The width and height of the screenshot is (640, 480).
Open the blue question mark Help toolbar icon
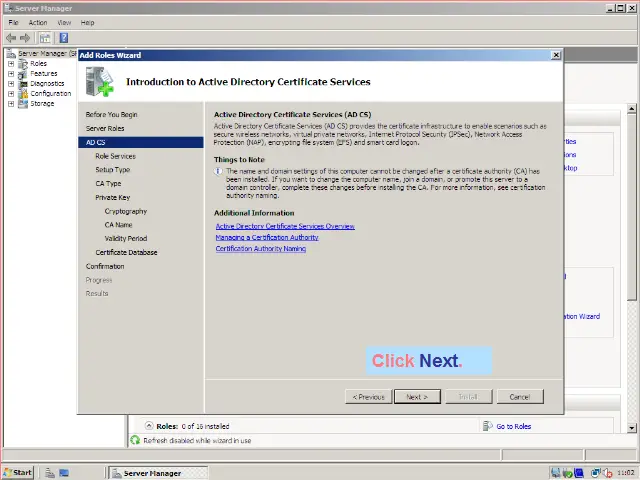click(64, 38)
